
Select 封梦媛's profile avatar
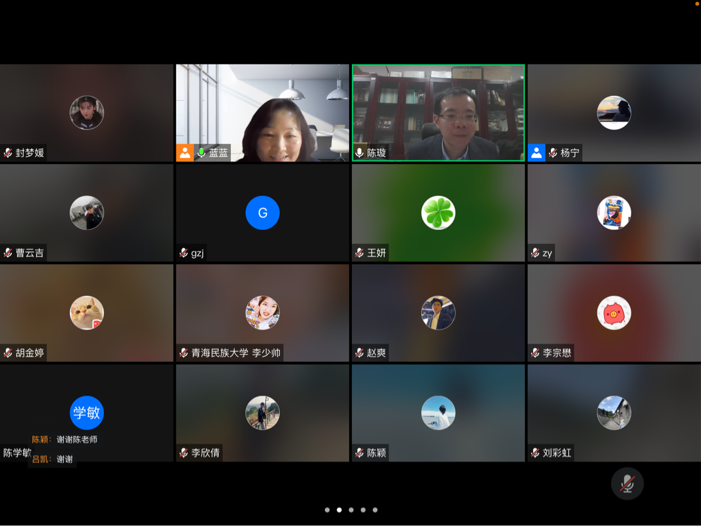87,113
